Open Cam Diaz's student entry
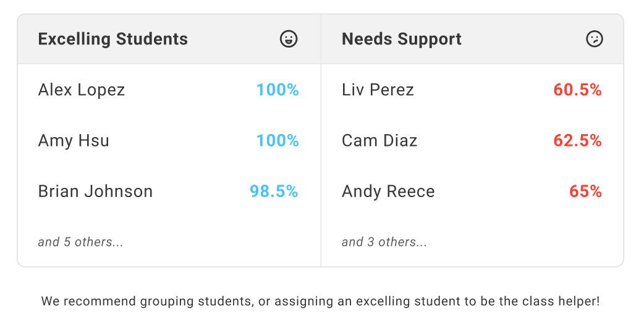Image resolution: width=644 pixels, height=325 pixels. (x=379, y=141)
